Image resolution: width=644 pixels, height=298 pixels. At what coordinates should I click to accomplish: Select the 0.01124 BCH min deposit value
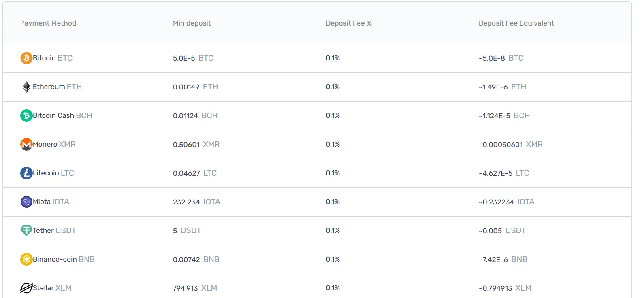[x=195, y=115]
